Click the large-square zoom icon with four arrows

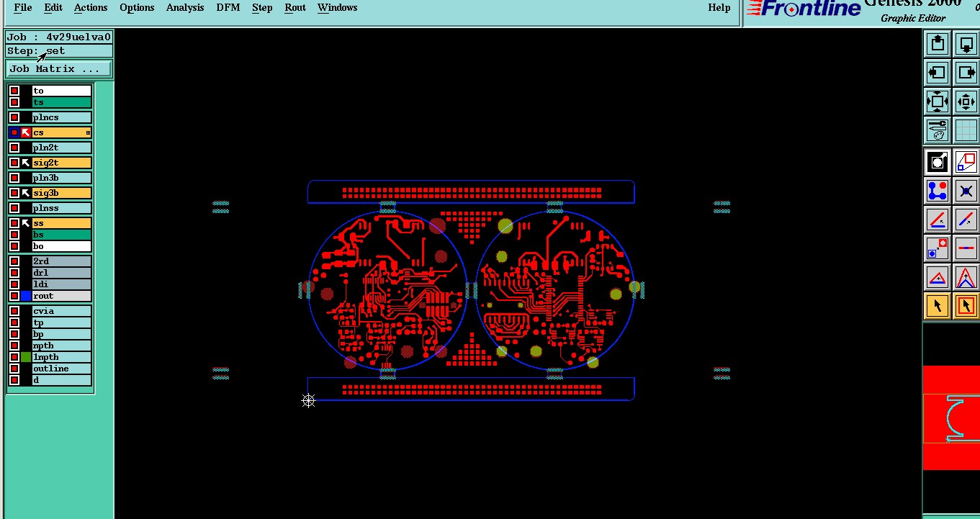coord(938,101)
